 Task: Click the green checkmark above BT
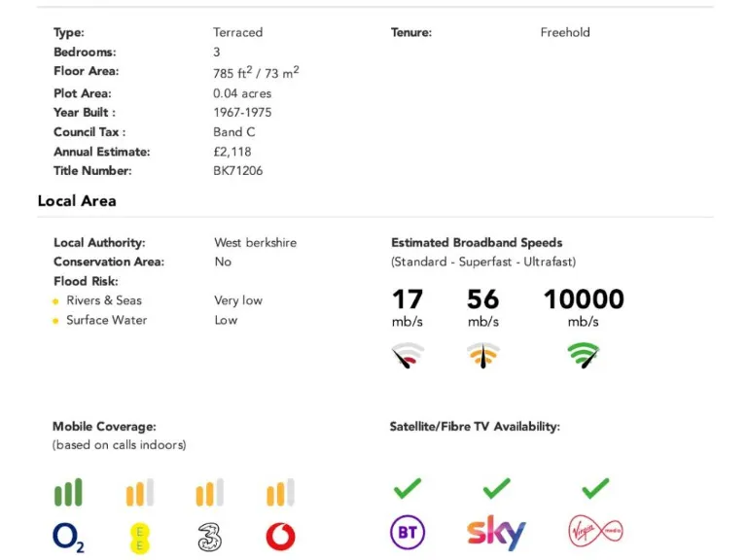tap(408, 488)
